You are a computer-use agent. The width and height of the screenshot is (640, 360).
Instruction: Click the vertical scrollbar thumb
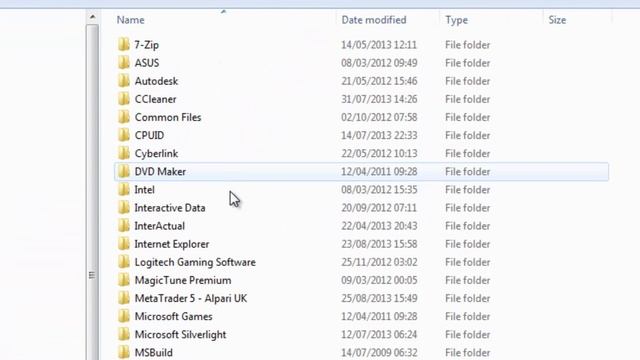click(x=92, y=192)
